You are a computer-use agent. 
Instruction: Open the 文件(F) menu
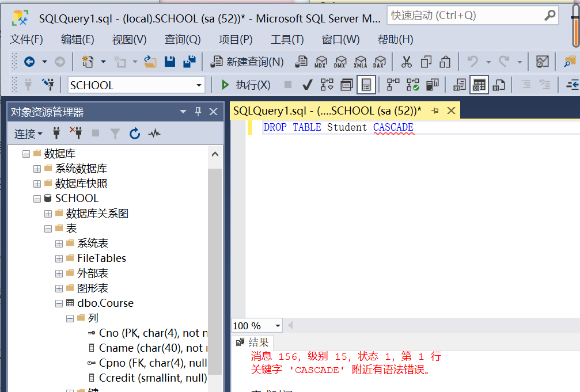(26, 39)
